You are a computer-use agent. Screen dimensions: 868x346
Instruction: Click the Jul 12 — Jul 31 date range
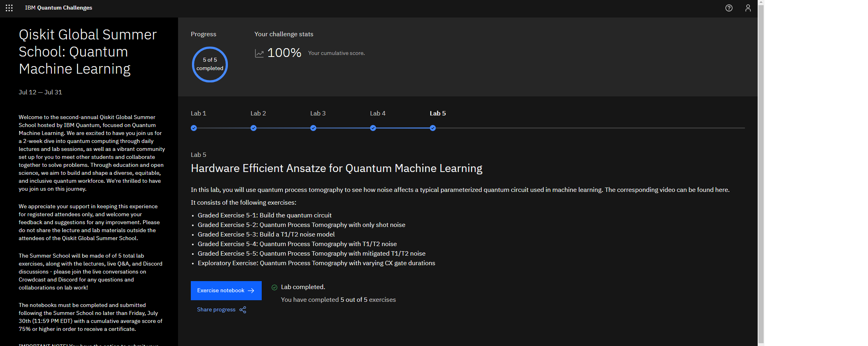coord(40,92)
